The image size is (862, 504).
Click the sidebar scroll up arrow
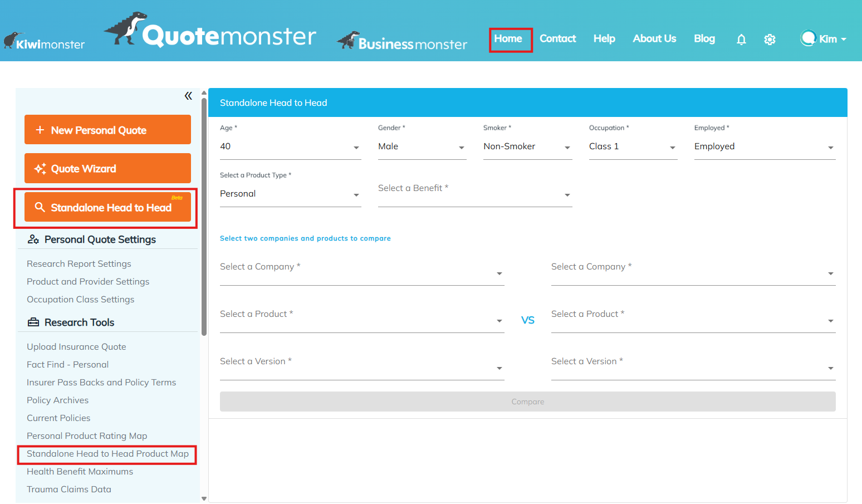[x=204, y=93]
